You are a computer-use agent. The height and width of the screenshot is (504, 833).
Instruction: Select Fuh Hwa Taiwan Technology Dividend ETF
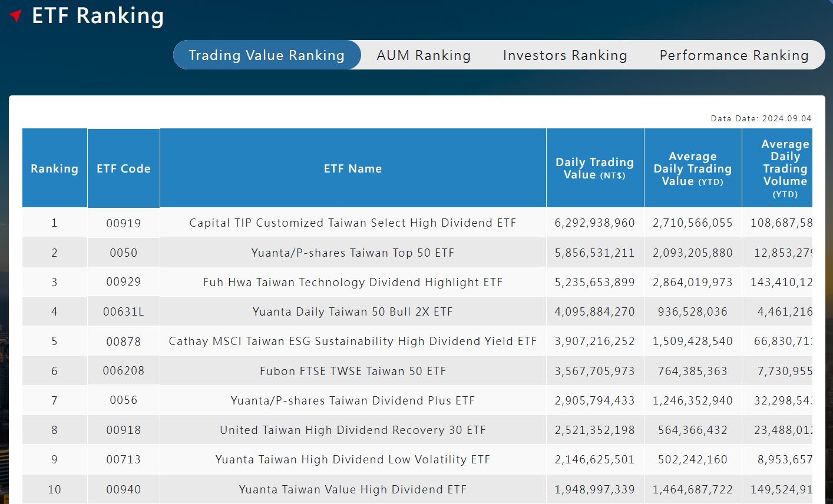click(x=352, y=283)
